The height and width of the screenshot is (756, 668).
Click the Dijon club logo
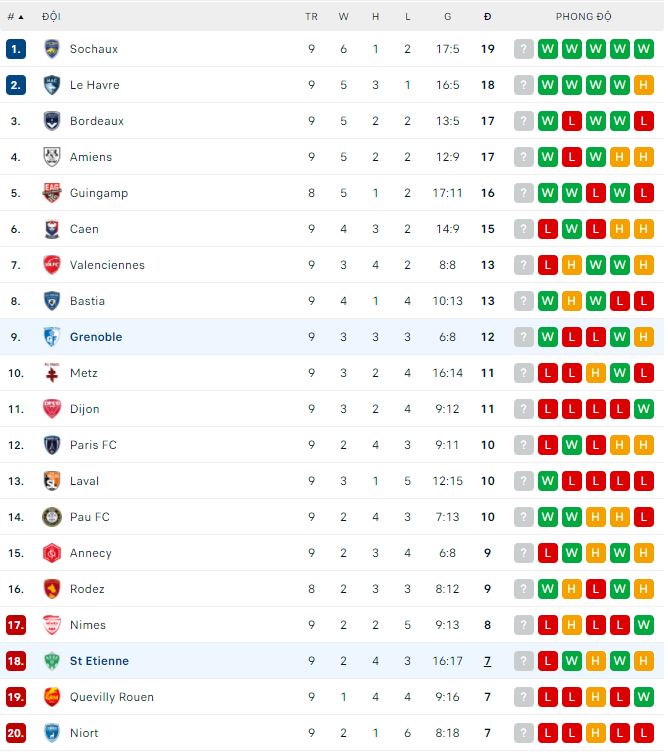[52, 409]
